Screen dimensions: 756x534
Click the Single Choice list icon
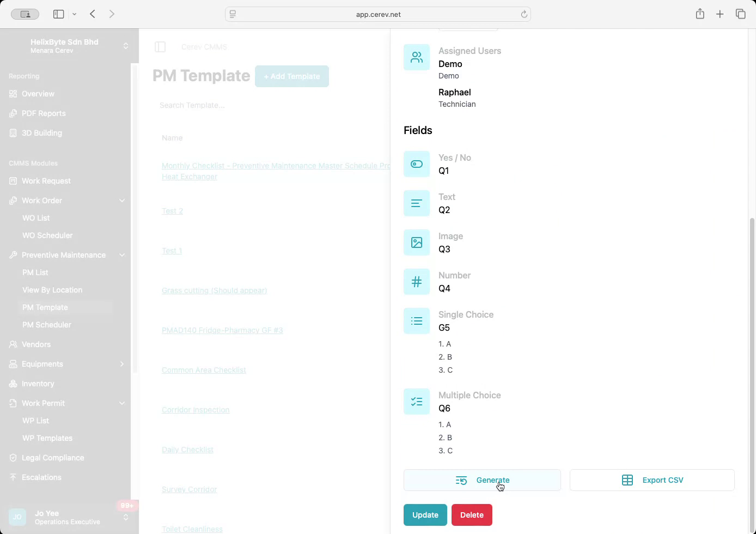[417, 321]
